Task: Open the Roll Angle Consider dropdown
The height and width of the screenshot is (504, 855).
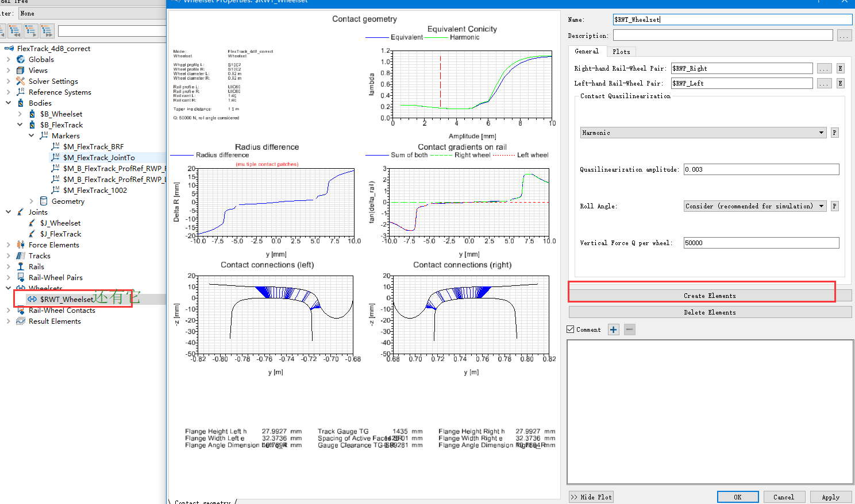Action: (754, 206)
